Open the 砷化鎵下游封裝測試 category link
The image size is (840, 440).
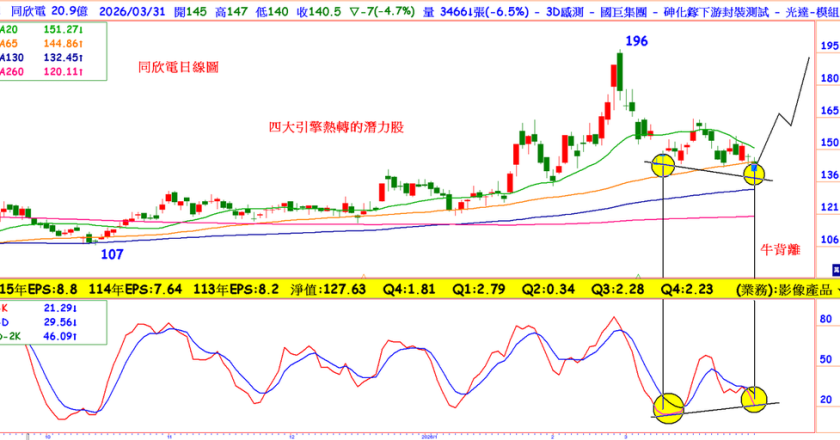point(716,12)
